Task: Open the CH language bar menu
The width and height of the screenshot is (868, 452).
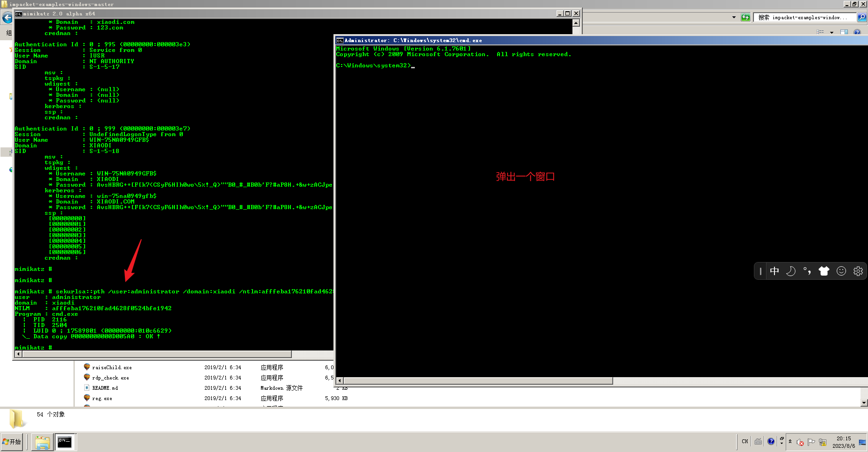Action: tap(745, 442)
